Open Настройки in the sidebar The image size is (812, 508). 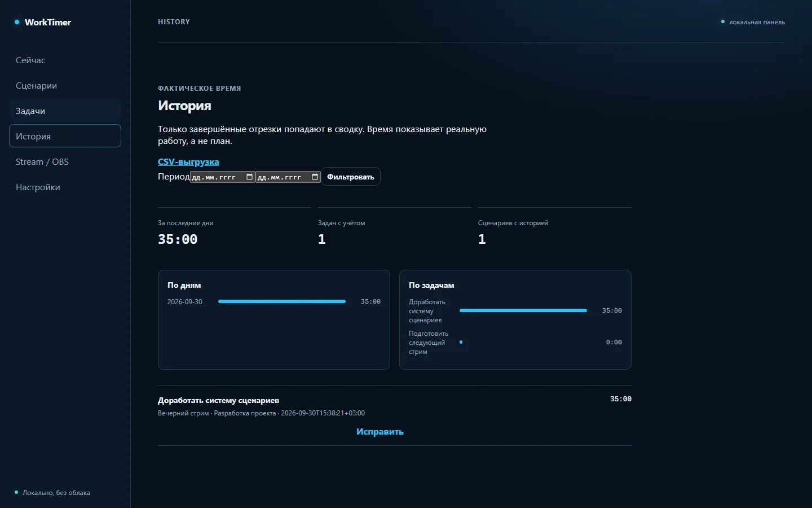coord(65,187)
